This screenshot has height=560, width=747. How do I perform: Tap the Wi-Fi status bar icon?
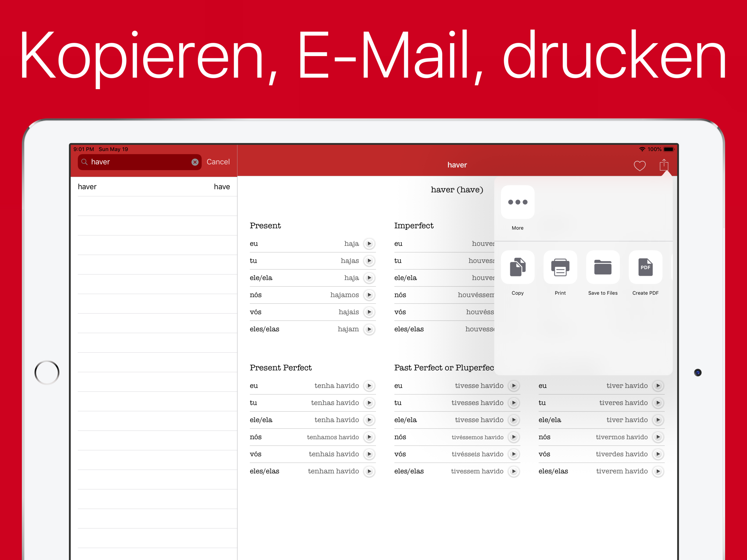click(x=642, y=149)
